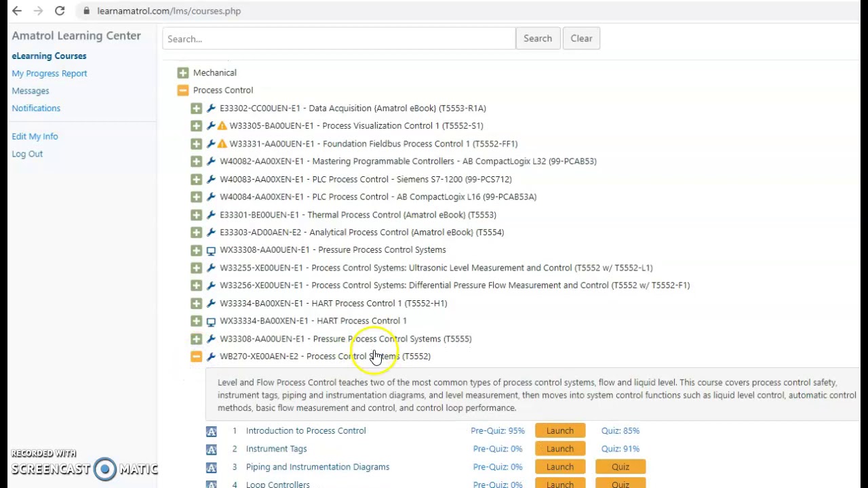Select WB270 Process Control Systems (T5552) title
Image resolution: width=868 pixels, height=488 pixels.
(325, 357)
